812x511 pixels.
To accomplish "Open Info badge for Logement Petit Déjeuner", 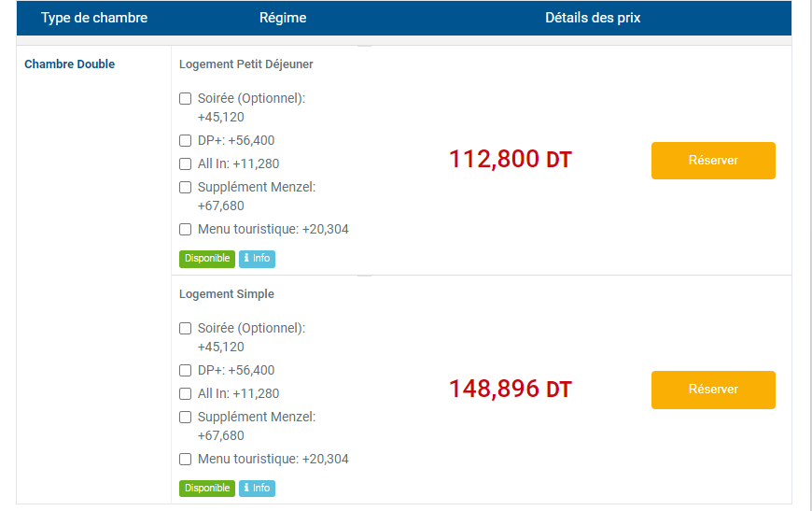I will pos(257,259).
